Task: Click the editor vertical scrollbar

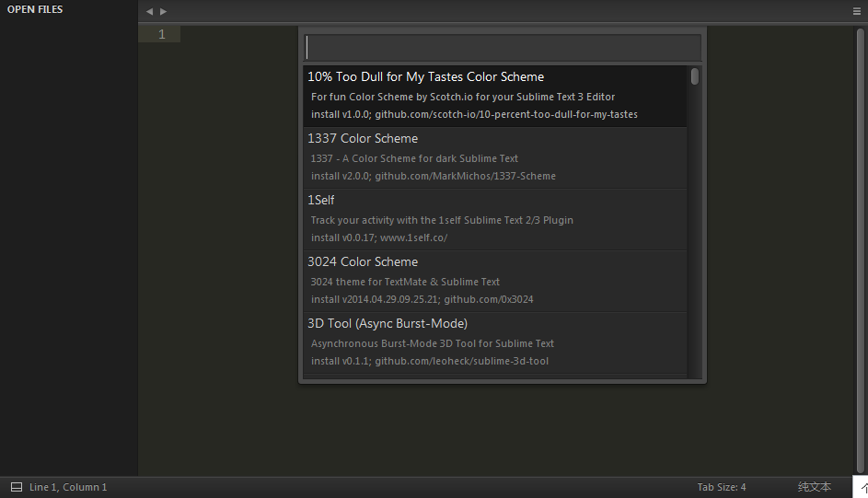Action: pyautogui.click(x=861, y=249)
